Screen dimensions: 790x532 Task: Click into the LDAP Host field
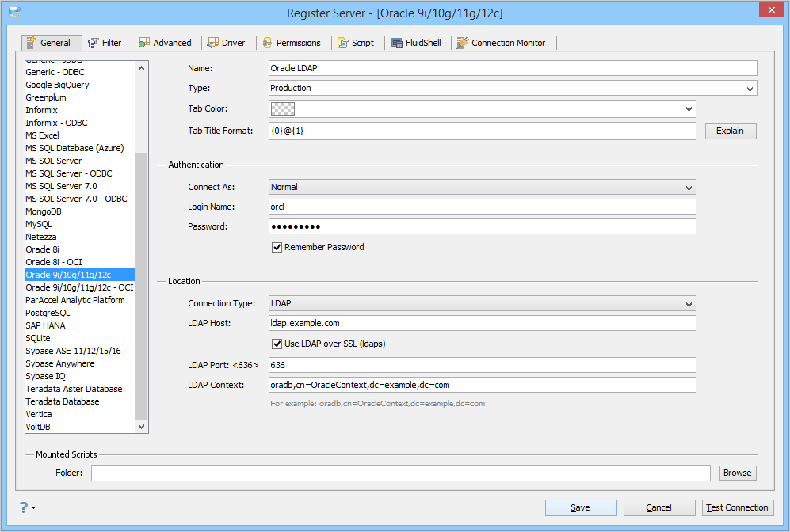point(483,323)
